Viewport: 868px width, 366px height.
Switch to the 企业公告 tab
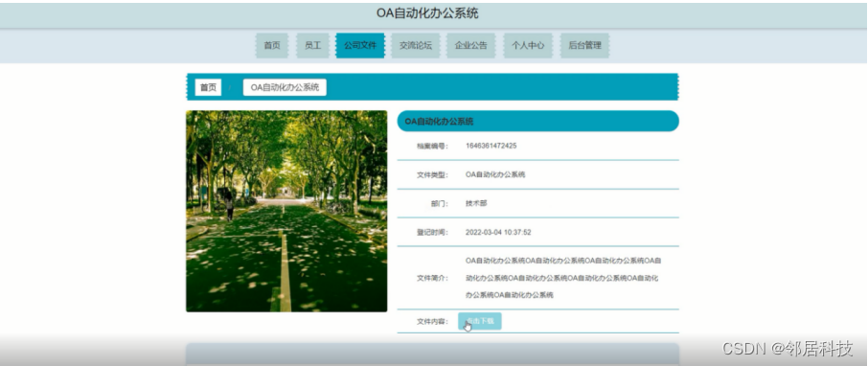pyautogui.click(x=471, y=45)
